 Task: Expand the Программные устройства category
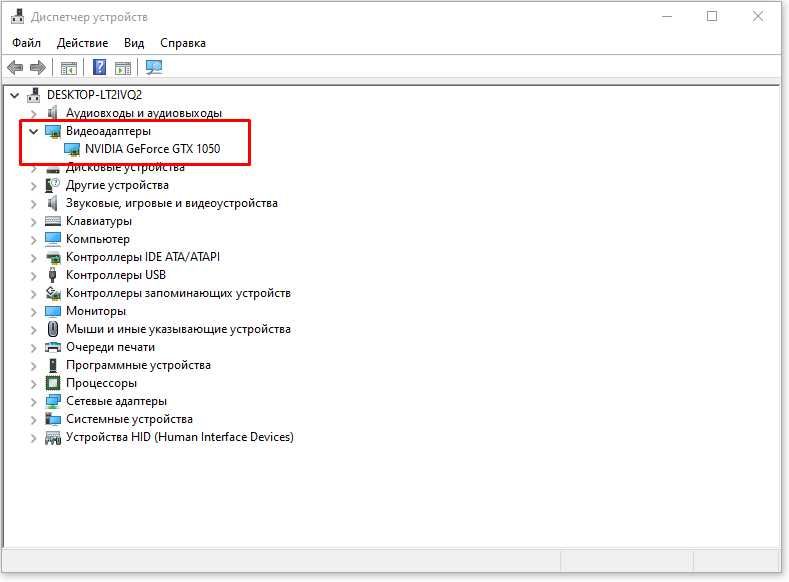33,366
